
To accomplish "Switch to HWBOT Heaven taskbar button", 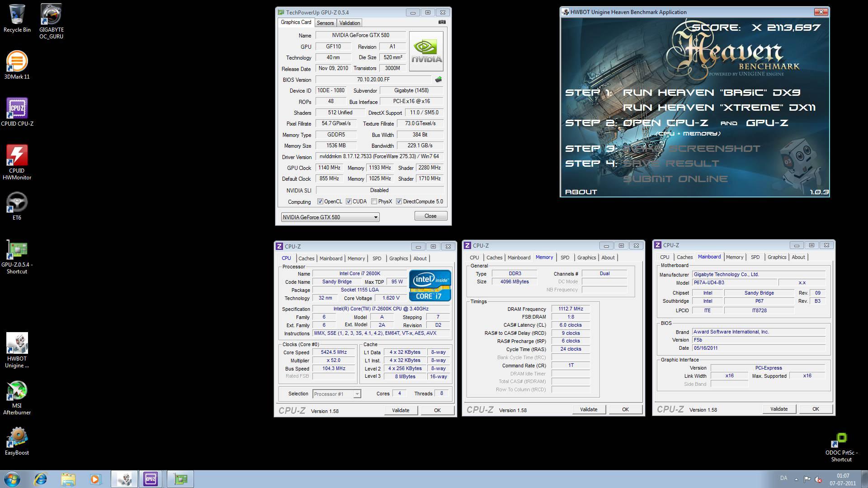I will pyautogui.click(x=124, y=479).
